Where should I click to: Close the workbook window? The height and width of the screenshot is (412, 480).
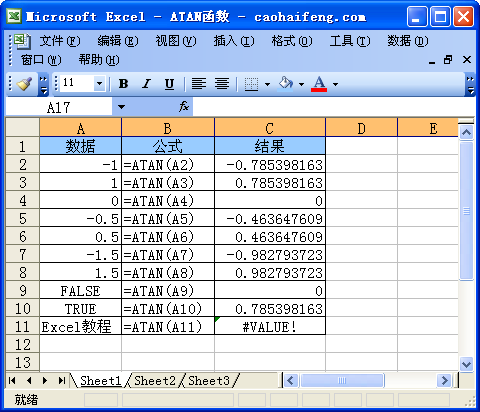pos(467,60)
